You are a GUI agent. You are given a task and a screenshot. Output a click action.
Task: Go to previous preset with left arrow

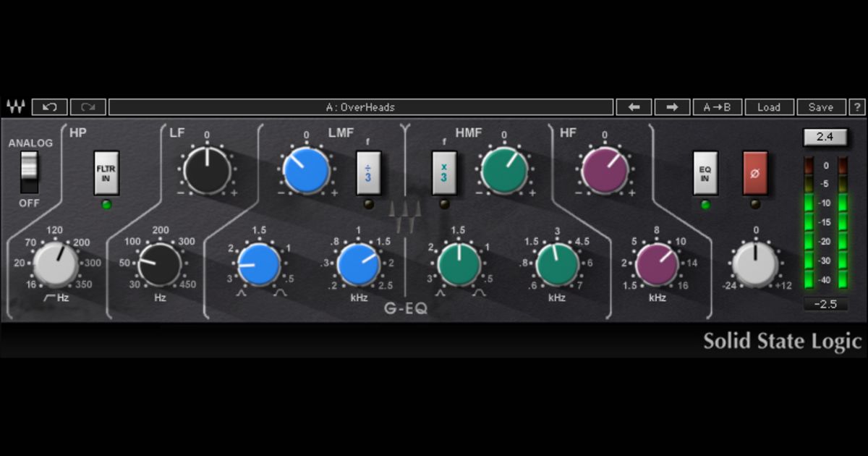634,107
